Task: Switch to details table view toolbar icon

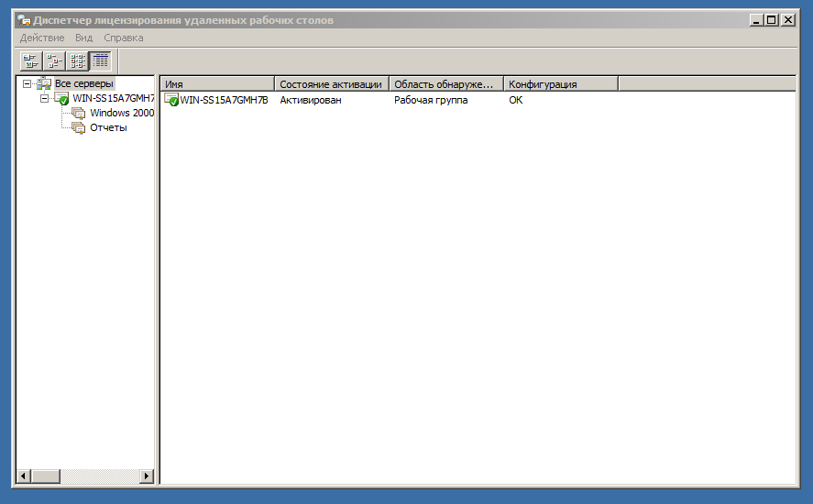Action: [x=100, y=61]
